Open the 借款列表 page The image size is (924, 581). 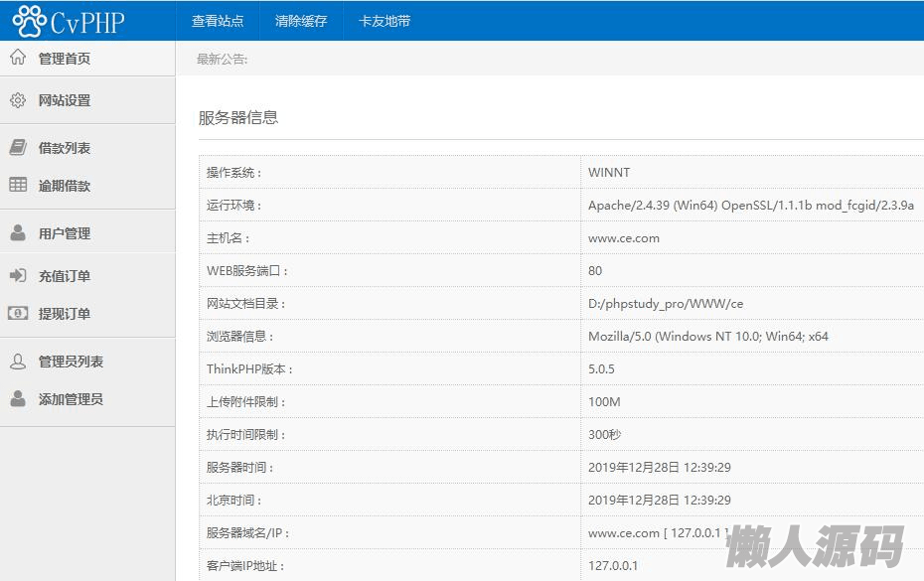65,148
